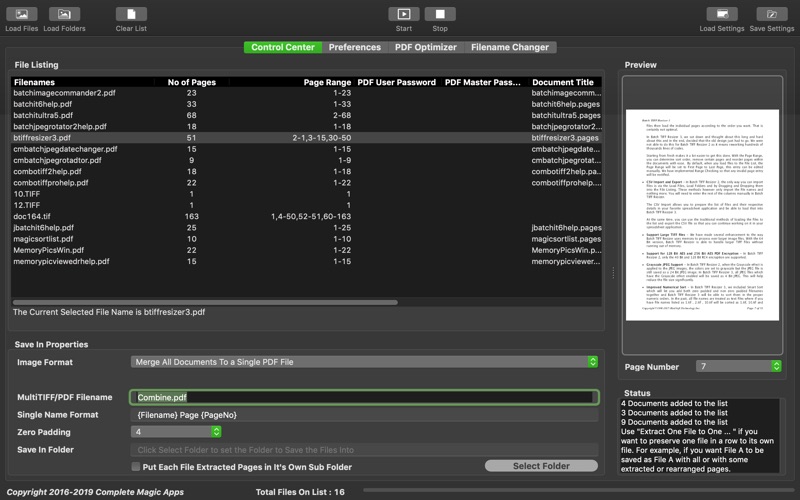800x500 pixels.
Task: Click the 163 page count cell
Action: click(192, 216)
